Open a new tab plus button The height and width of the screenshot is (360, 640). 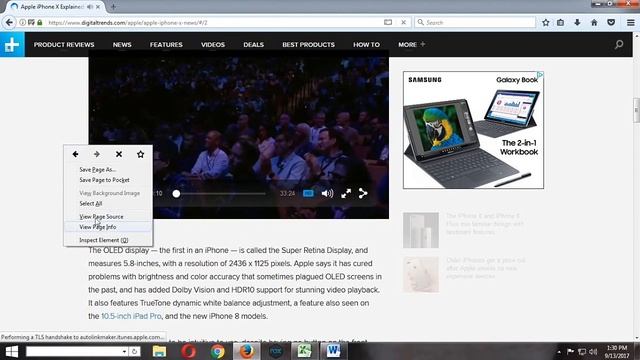113,7
